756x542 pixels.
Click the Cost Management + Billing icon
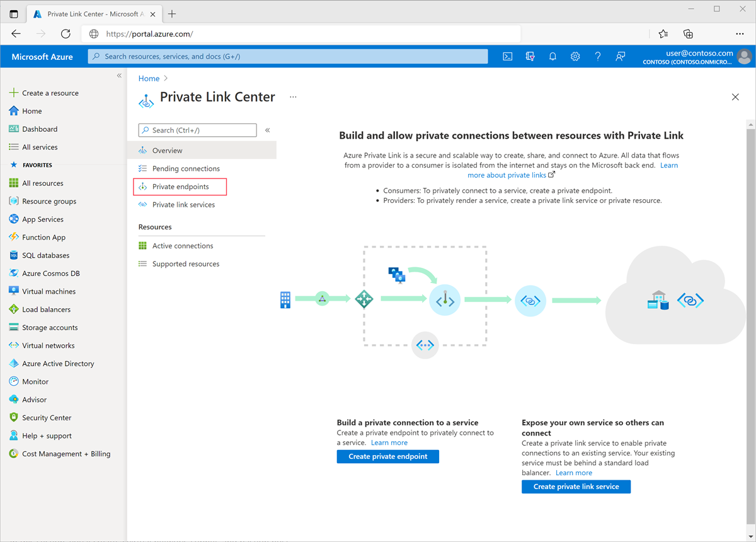[14, 454]
